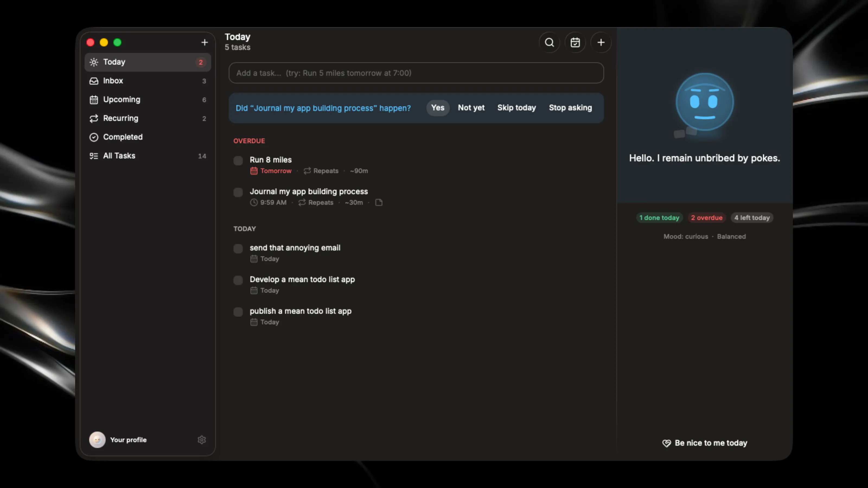Open settings gear beside Your profile
The image size is (868, 488).
pyautogui.click(x=202, y=440)
